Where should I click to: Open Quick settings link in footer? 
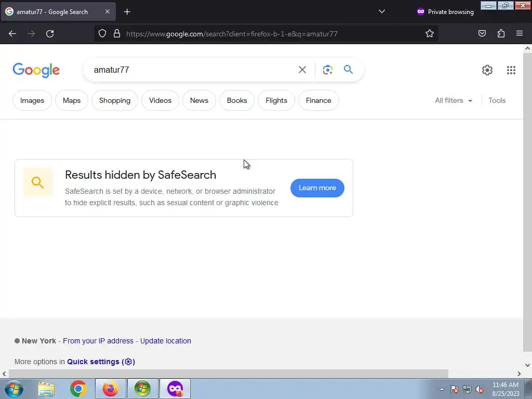tap(101, 362)
